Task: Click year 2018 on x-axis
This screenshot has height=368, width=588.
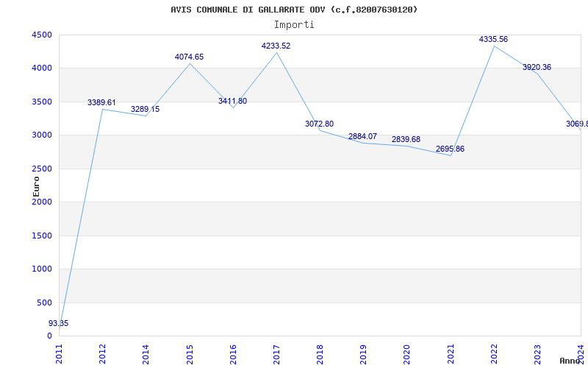Action: 320,354
